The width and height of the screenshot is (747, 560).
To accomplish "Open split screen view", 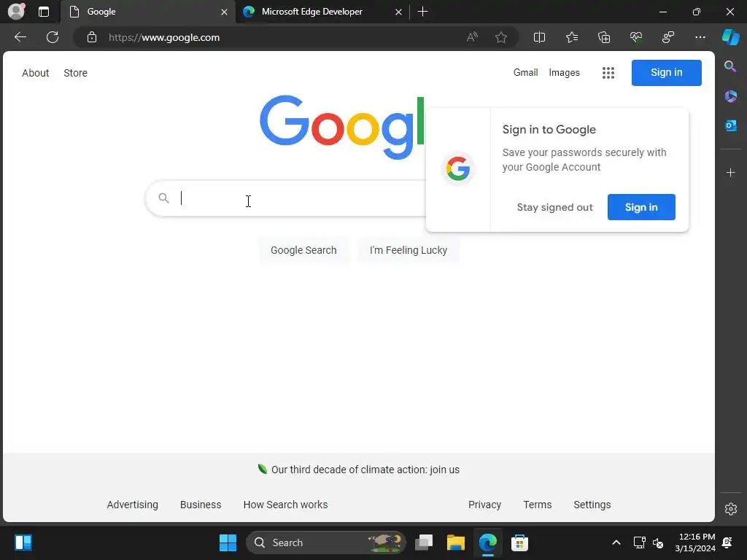I will pyautogui.click(x=539, y=37).
